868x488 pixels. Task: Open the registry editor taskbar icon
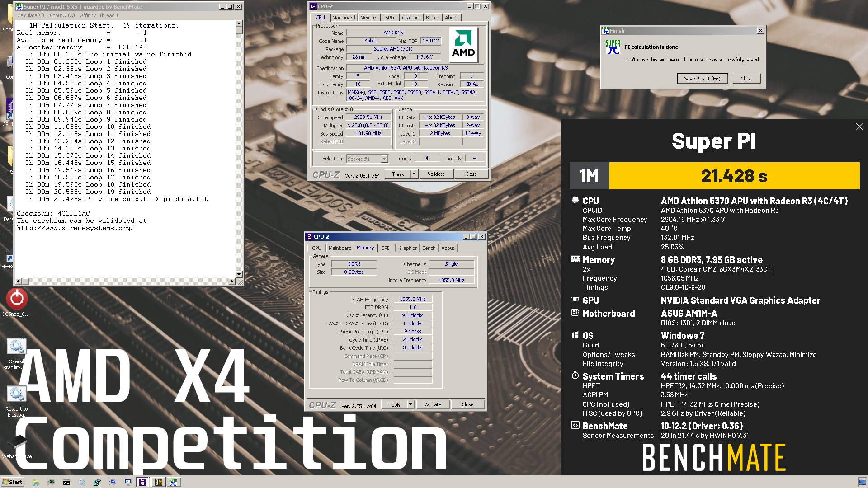coord(97,482)
